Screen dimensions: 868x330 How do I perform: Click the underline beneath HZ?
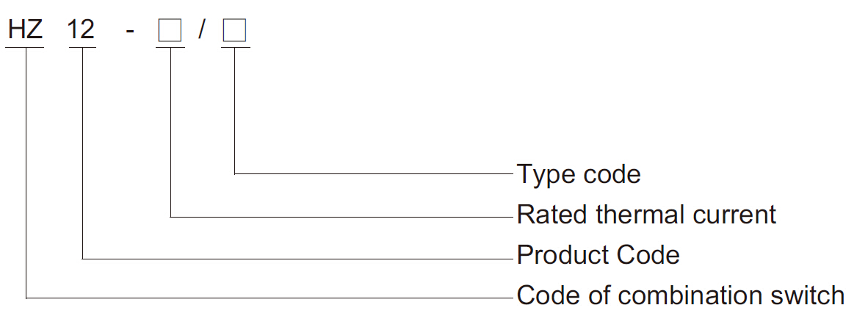click(x=25, y=48)
